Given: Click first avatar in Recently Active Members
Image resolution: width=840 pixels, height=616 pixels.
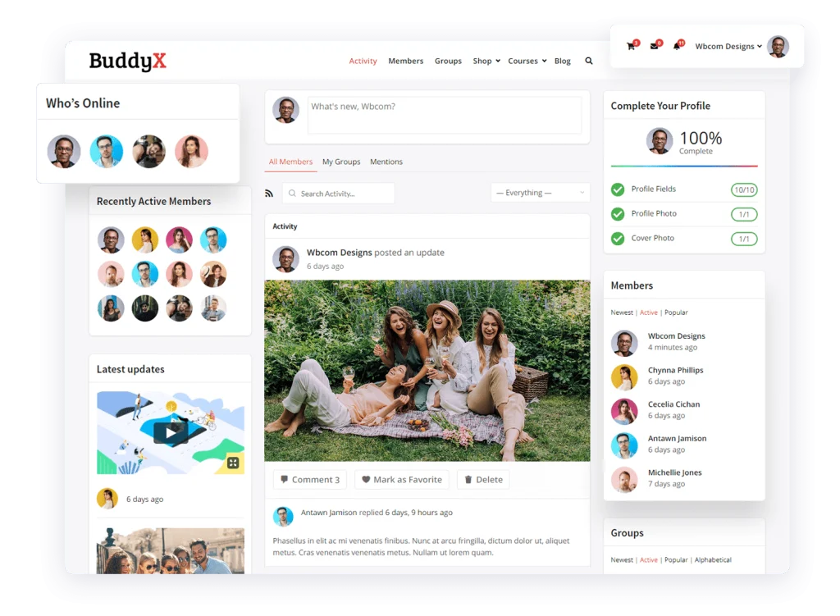Looking at the screenshot, I should tap(111, 240).
